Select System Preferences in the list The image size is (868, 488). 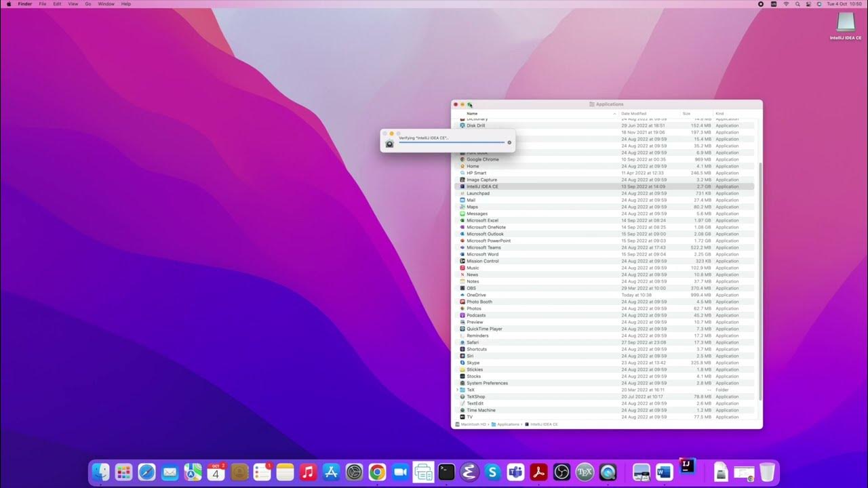coord(604,383)
